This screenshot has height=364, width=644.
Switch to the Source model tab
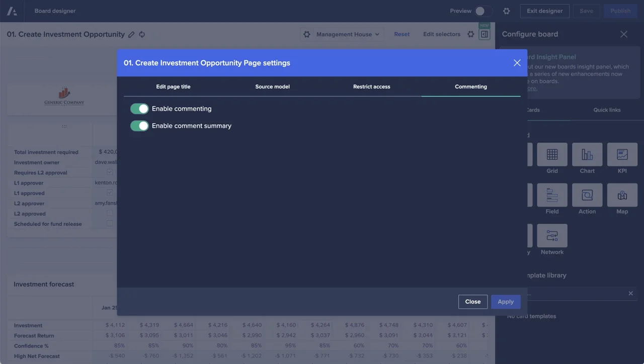(272, 86)
